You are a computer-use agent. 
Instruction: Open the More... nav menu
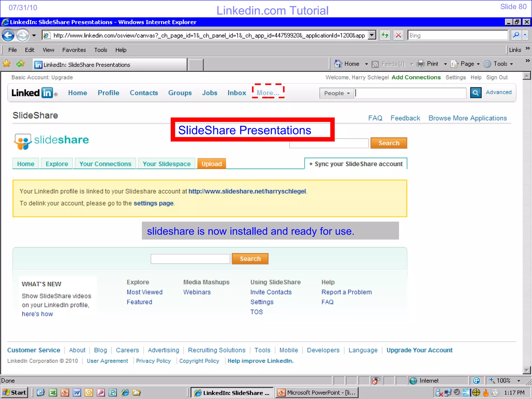[268, 93]
